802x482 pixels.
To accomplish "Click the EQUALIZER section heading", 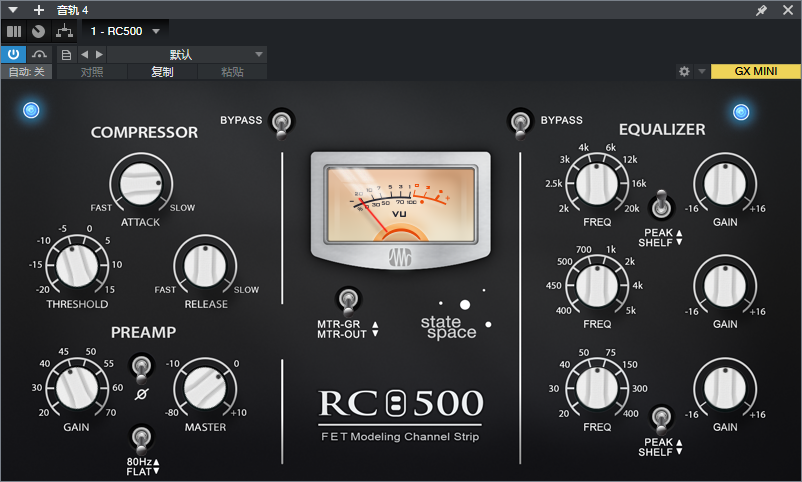I will click(662, 130).
